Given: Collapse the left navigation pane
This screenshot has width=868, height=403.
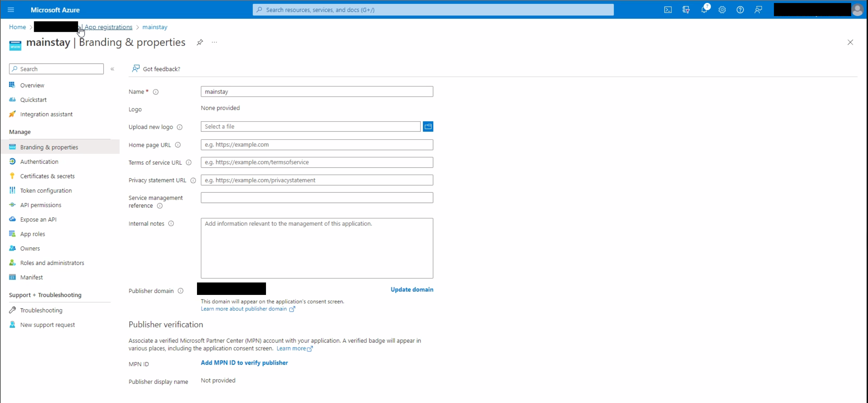Looking at the screenshot, I should [112, 69].
